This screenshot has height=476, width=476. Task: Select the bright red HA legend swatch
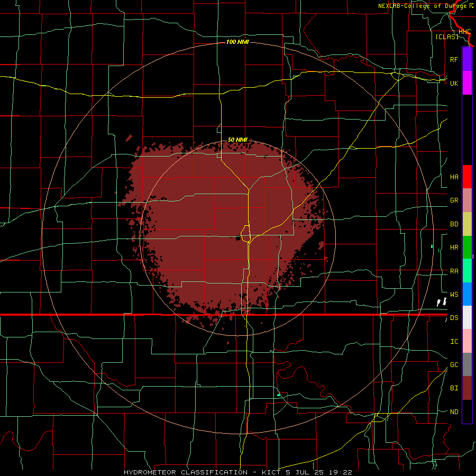(x=467, y=177)
